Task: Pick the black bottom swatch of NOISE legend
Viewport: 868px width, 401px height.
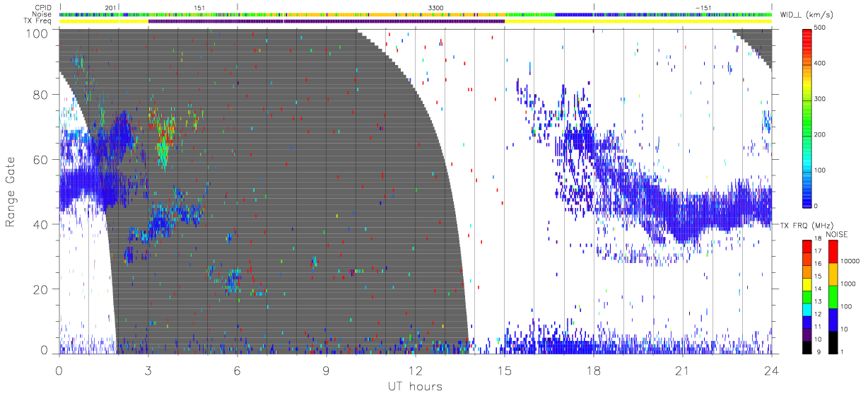Action: click(x=833, y=342)
